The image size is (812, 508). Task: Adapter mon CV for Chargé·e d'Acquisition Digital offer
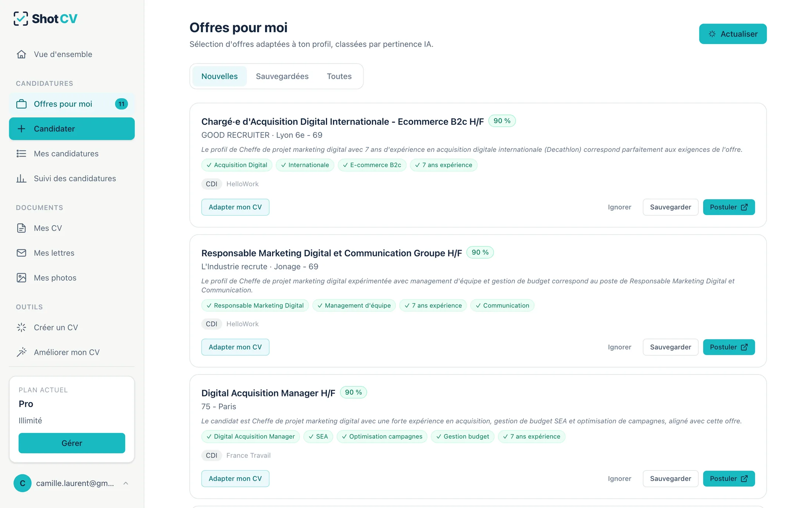tap(235, 207)
